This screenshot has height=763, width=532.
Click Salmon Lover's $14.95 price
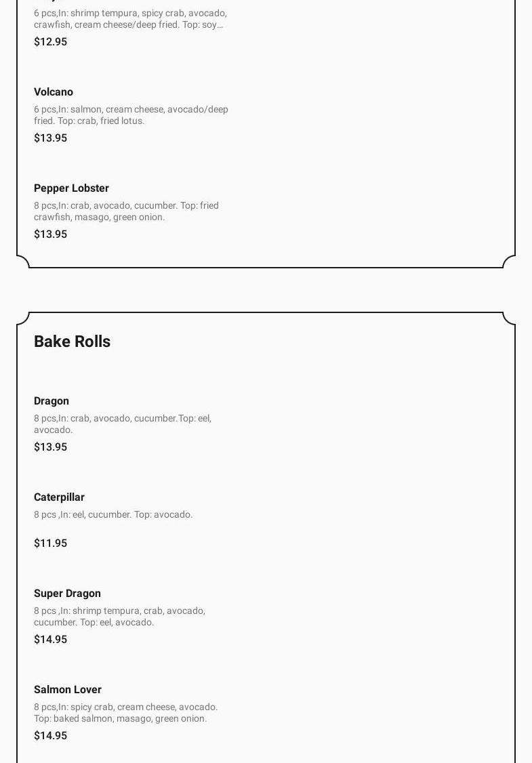[50, 736]
